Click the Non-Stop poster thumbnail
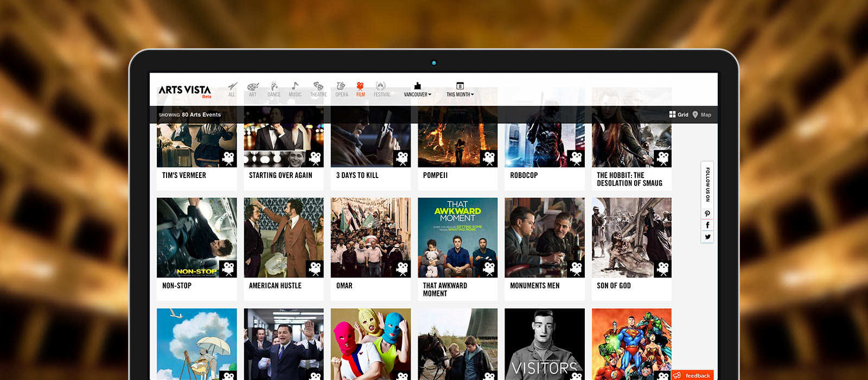This screenshot has width=868, height=380. coord(197,238)
